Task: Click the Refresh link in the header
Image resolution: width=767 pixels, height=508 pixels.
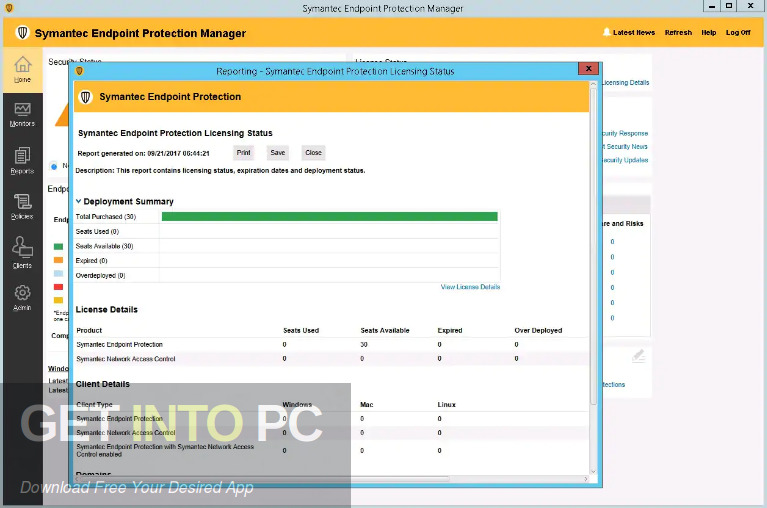Action: coord(678,32)
